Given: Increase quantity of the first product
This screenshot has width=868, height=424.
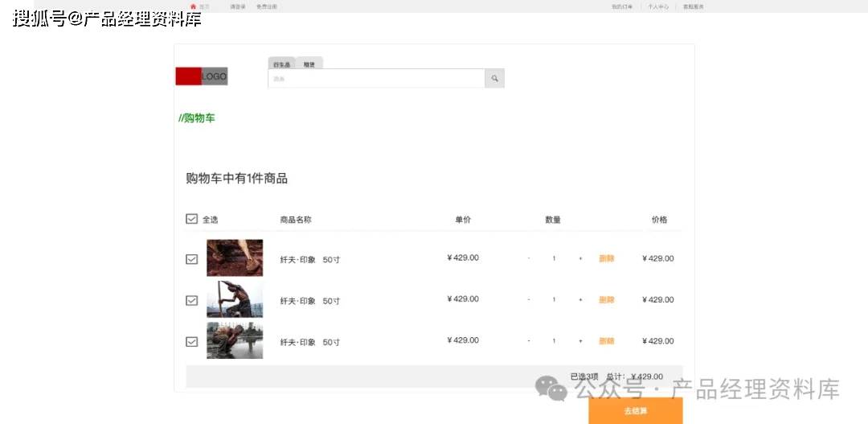Looking at the screenshot, I should (580, 259).
